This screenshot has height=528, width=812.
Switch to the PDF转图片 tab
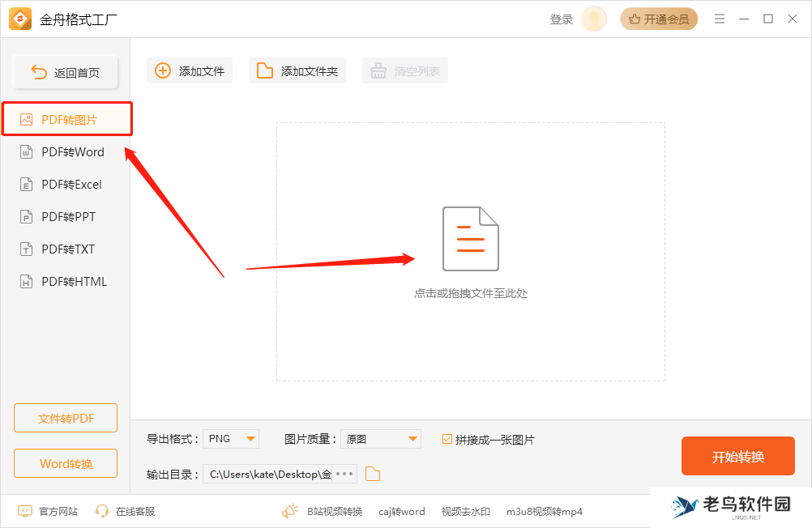[x=69, y=118]
